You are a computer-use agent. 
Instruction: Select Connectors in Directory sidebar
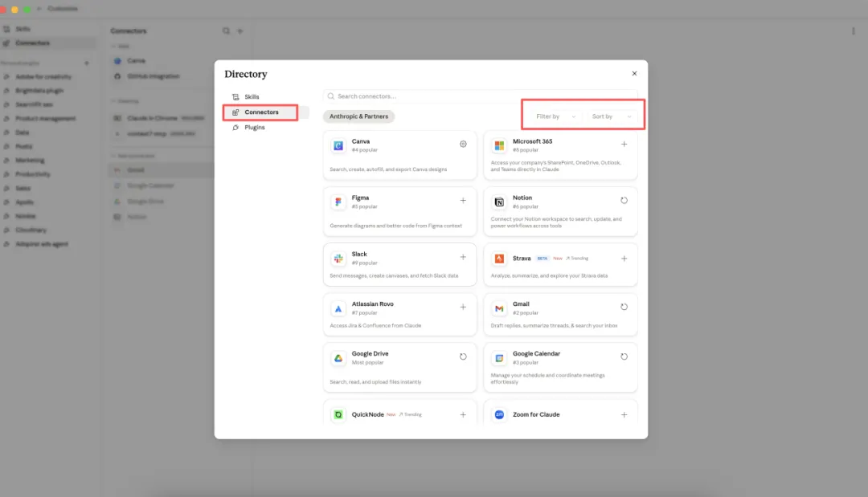pyautogui.click(x=266, y=112)
